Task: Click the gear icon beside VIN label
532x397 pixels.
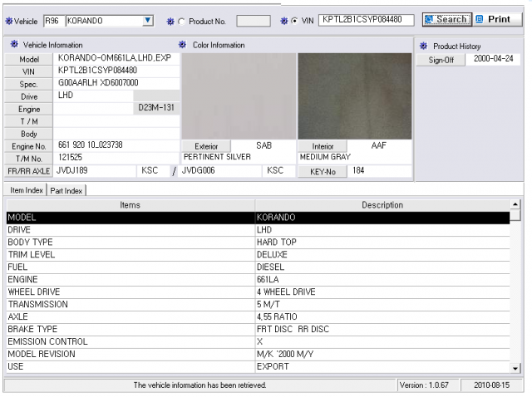Action: tap(284, 21)
